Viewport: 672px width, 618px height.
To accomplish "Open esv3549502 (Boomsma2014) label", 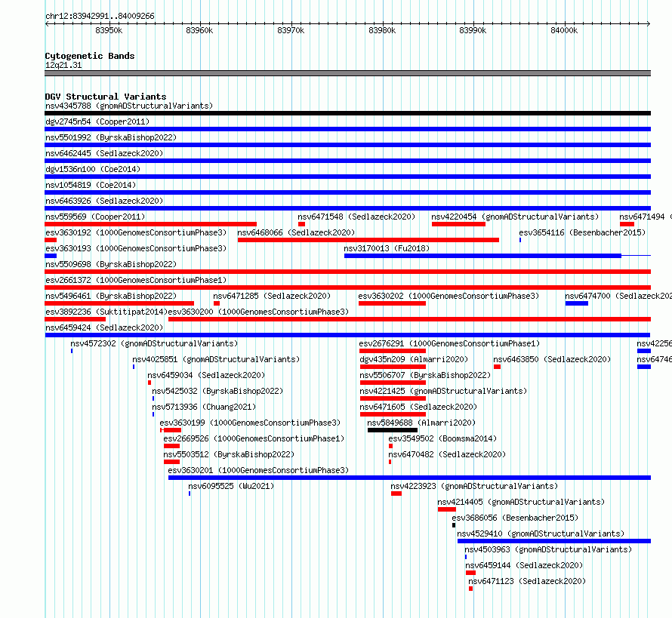I will coord(442,438).
